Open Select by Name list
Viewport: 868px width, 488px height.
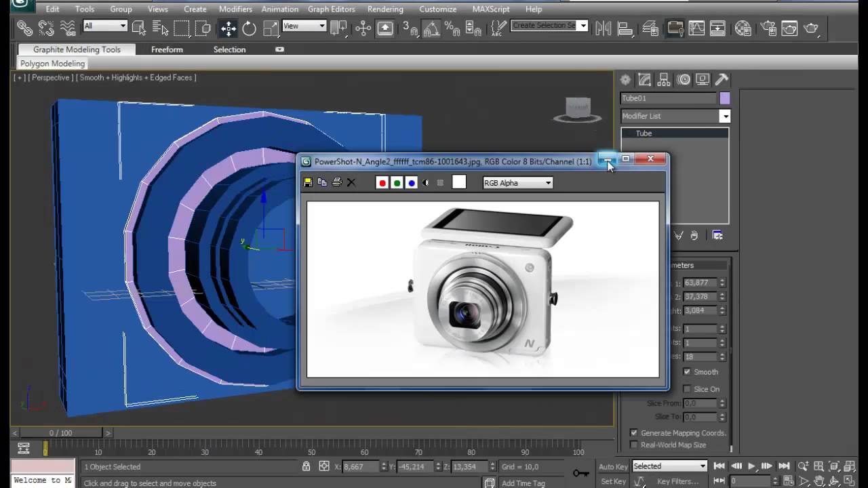point(161,28)
